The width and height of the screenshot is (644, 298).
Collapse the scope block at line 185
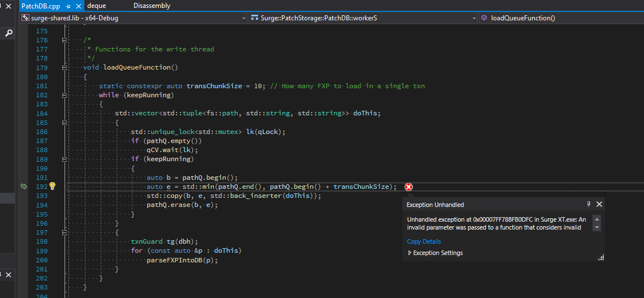click(63, 122)
